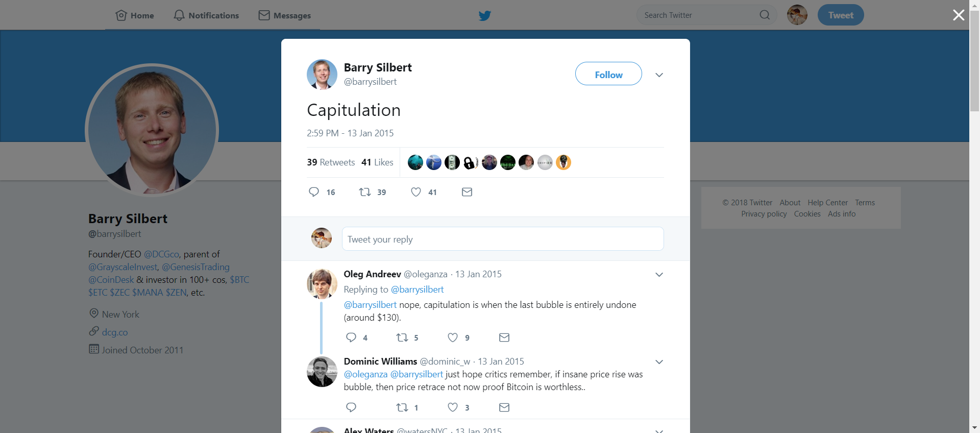
Task: Open the Notifications tab
Action: pos(207,15)
